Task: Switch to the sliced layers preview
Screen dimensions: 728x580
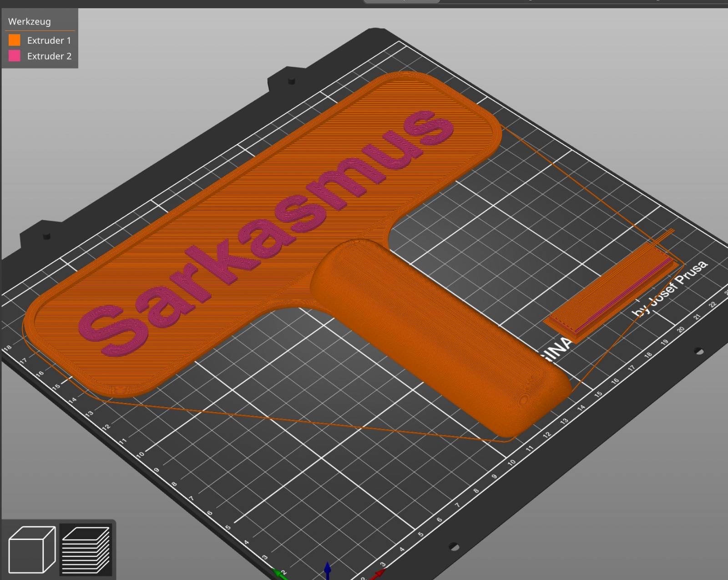Action: tap(86, 550)
